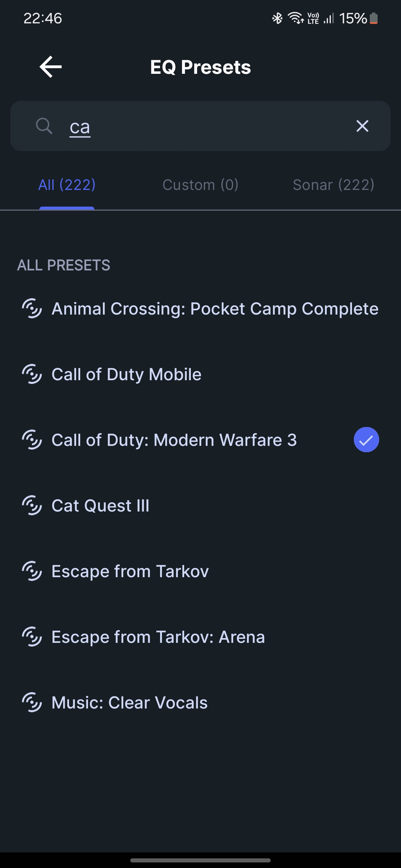Viewport: 401px width, 868px height.
Task: Select the Escape from Tarkov: Arena preset
Action: pos(200,637)
